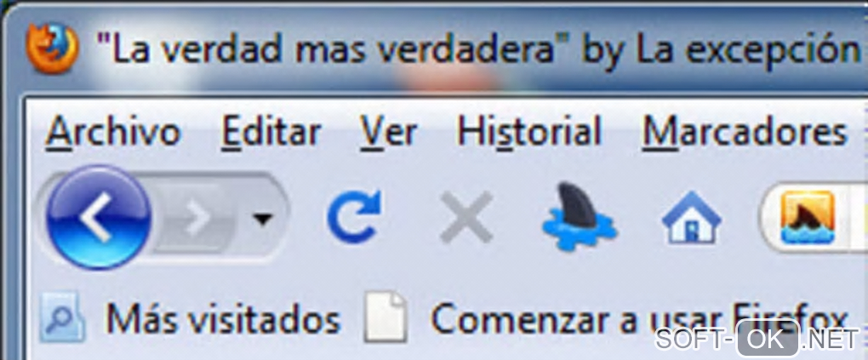Stop loading with the grey X icon
The height and width of the screenshot is (360, 868).
(466, 216)
